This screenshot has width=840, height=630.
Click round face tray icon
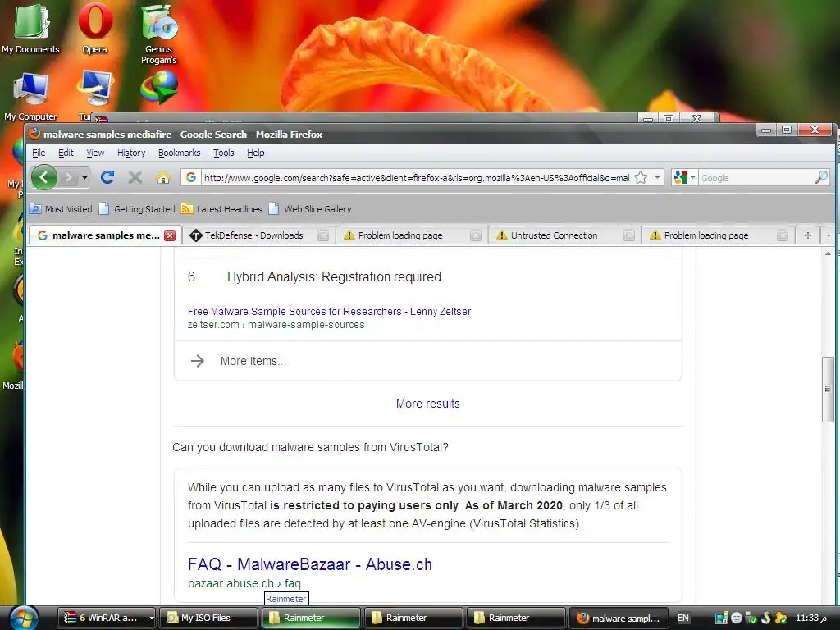pos(737,618)
